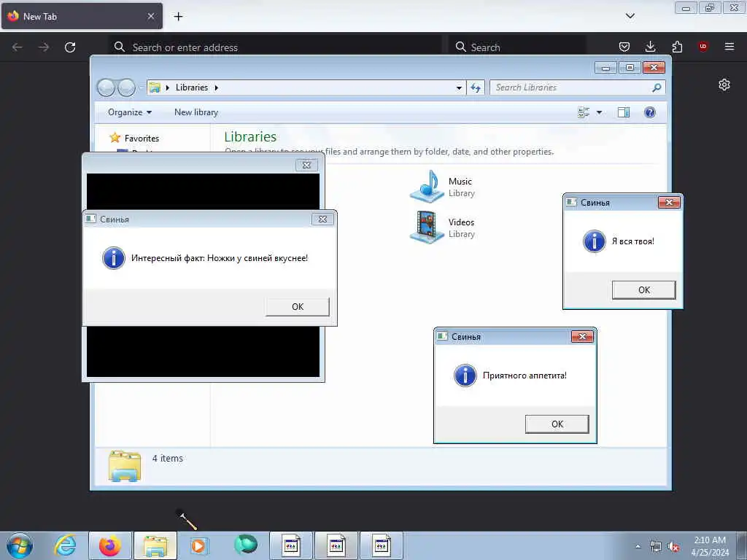The height and width of the screenshot is (560, 747).
Task: Click the Libraries breadcrumb in Explorer
Action: coord(192,87)
